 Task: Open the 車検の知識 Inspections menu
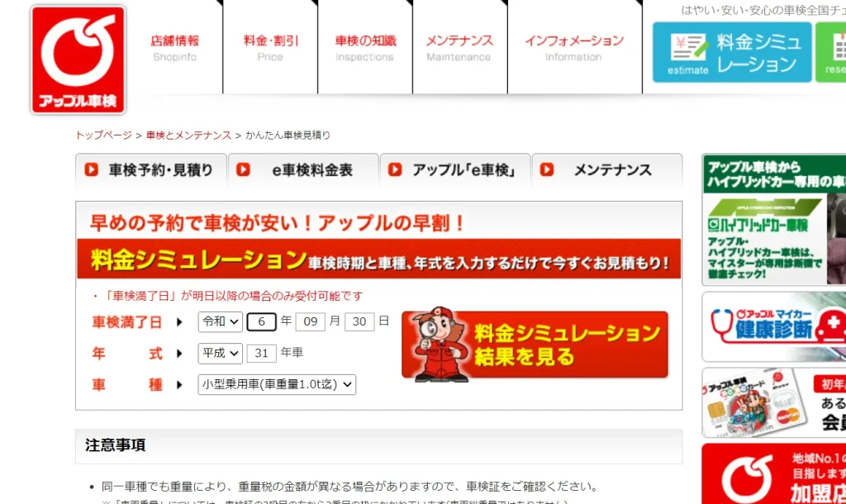click(365, 48)
